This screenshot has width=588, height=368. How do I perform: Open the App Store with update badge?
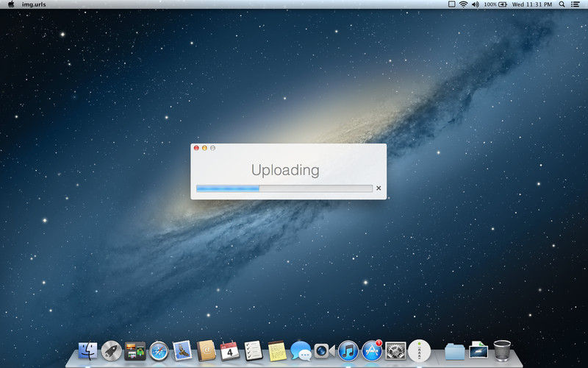[372, 351]
